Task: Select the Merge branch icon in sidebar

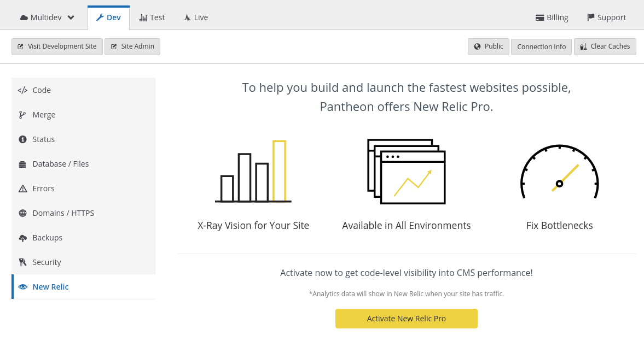Action: (22, 115)
